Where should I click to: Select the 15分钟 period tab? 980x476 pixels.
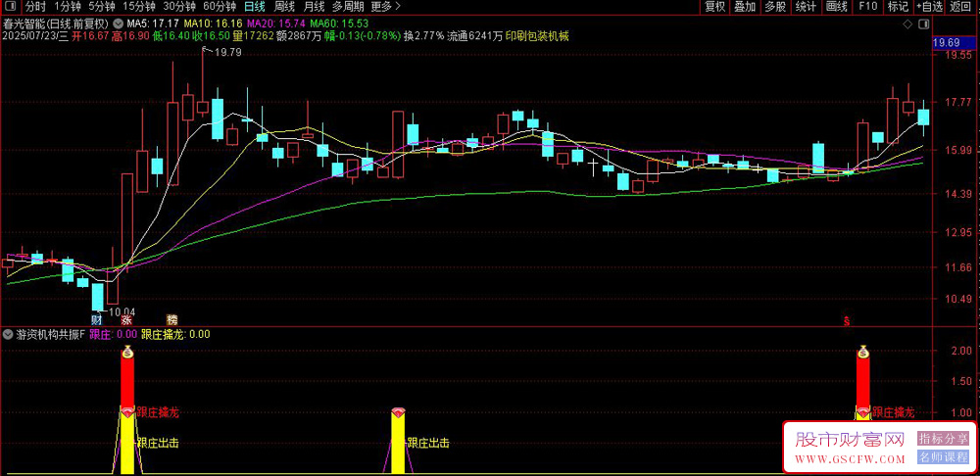tap(137, 7)
